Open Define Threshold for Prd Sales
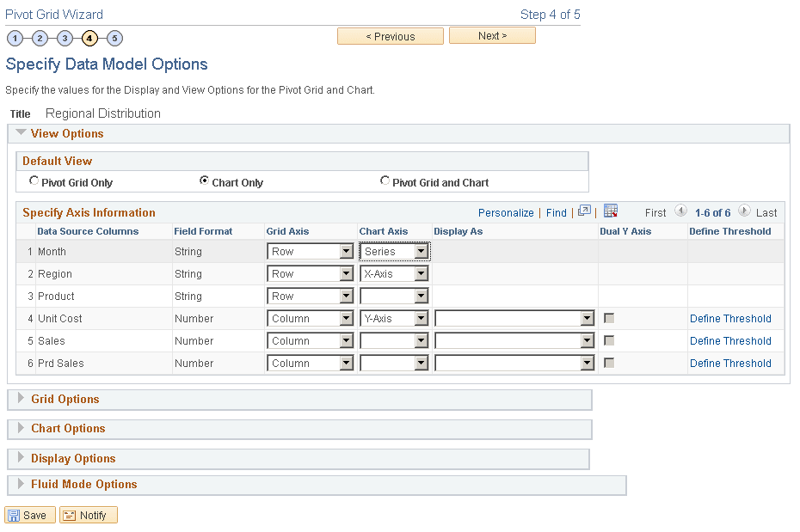 730,363
